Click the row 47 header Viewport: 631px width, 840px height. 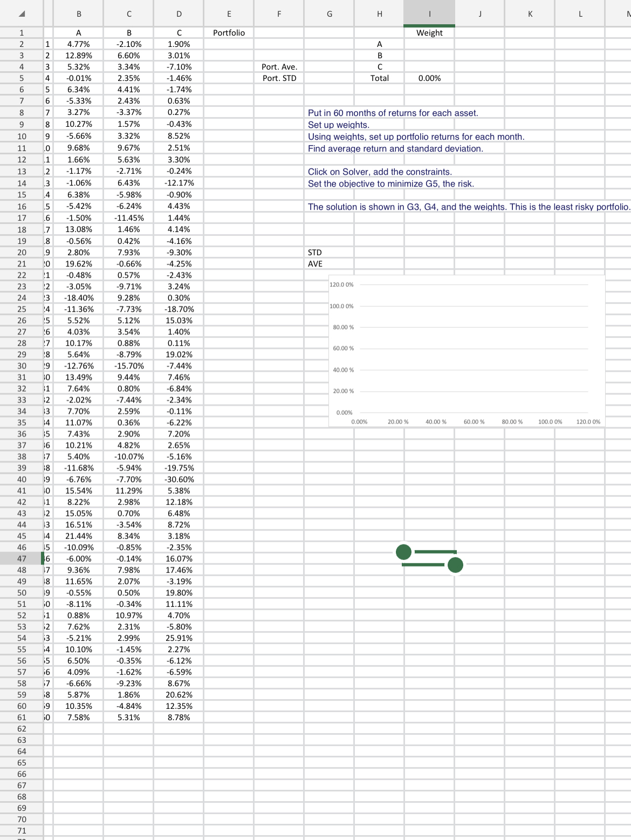(22, 558)
